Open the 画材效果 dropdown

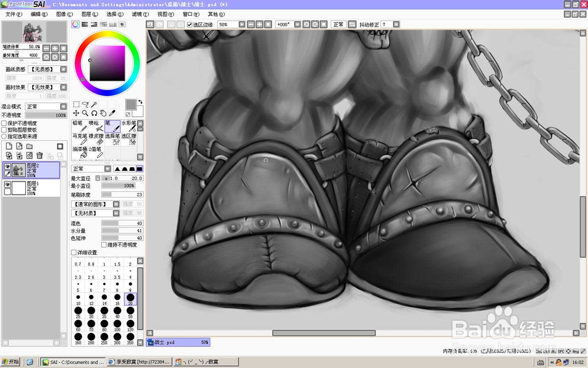[64, 87]
